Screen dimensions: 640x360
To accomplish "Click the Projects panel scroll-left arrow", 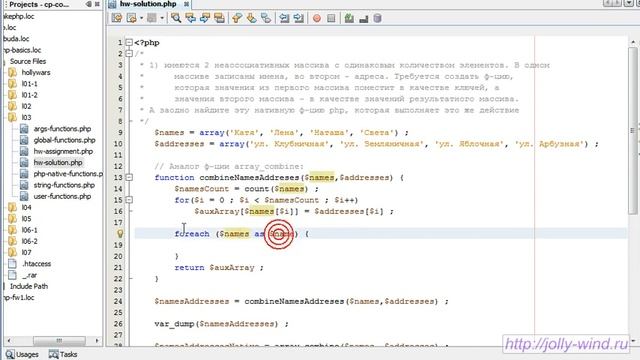I will 9,340.
